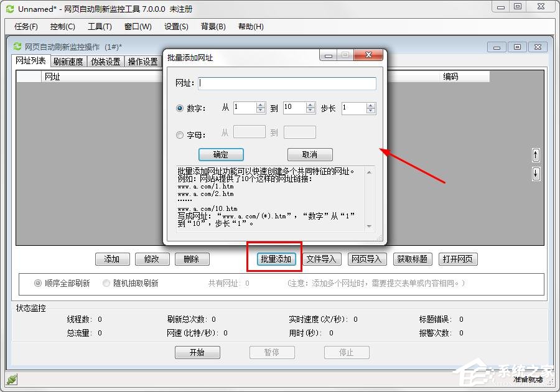
Task: Click the program icon in the main title bar
Action: 9,7
